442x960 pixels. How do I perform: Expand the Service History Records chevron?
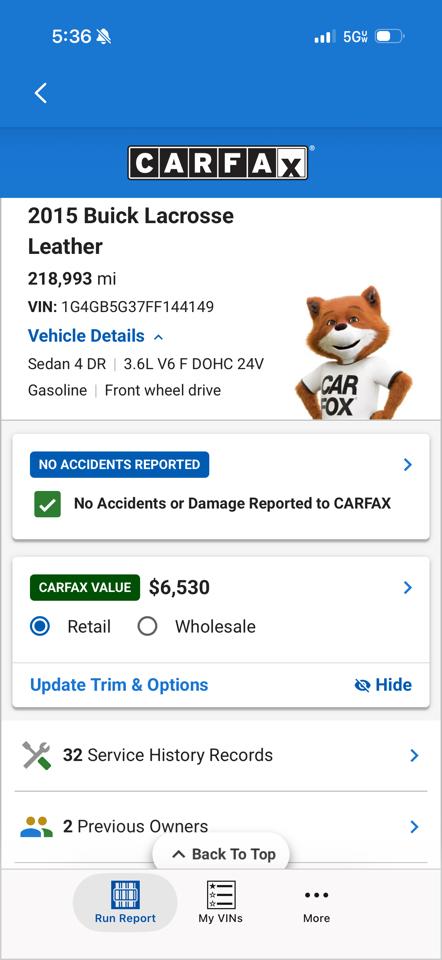pyautogui.click(x=414, y=755)
